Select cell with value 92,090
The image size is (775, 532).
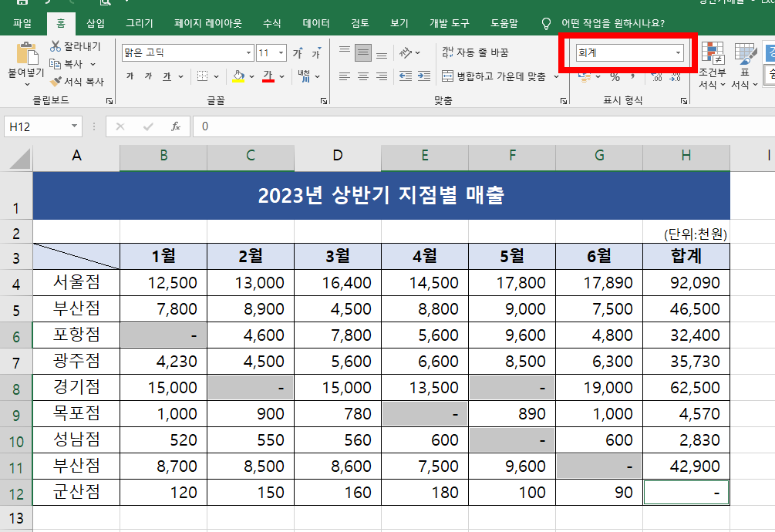686,282
